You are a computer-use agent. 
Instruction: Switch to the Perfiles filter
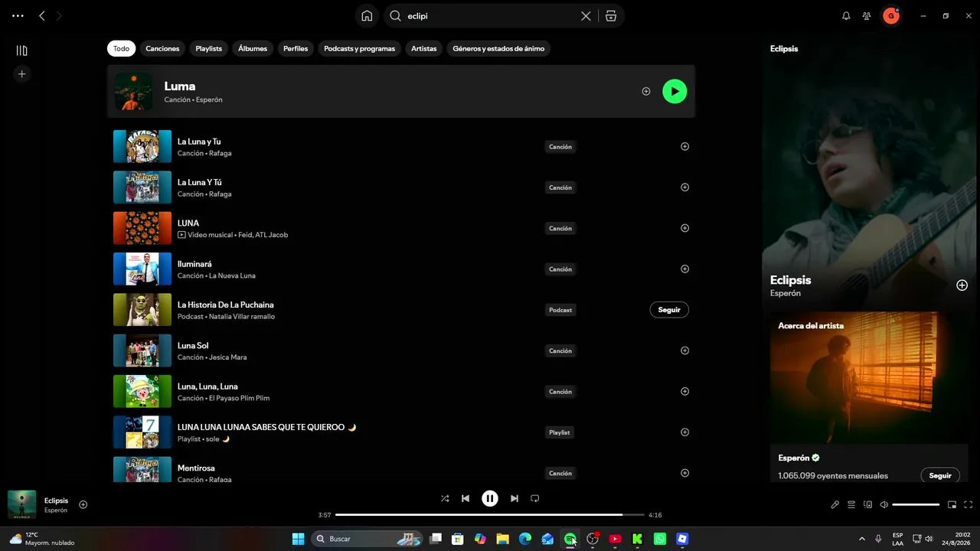coord(296,48)
